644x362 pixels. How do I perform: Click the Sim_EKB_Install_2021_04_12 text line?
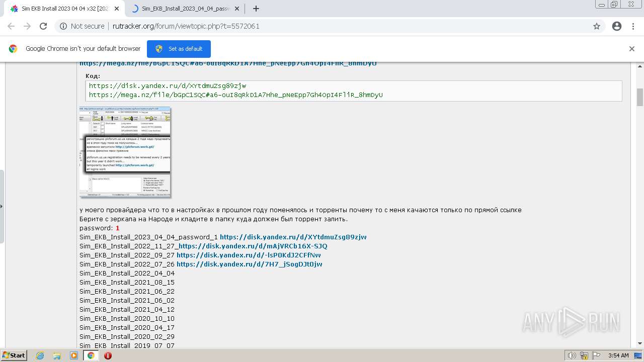127,309
